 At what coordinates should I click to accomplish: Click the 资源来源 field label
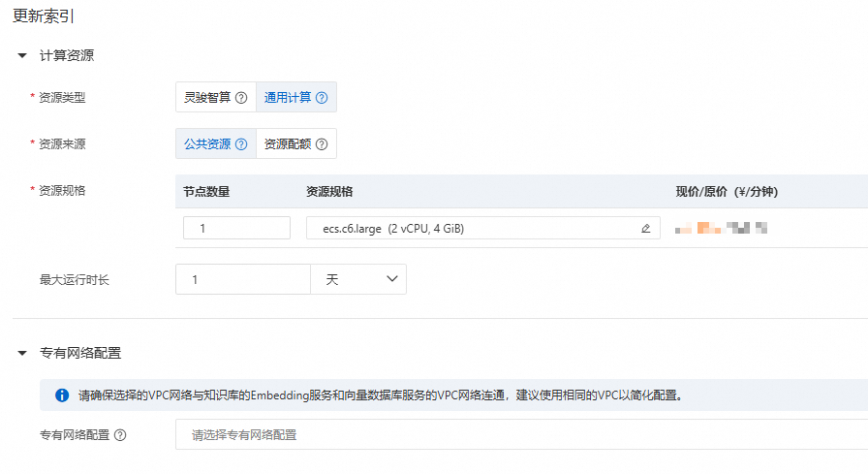62,144
